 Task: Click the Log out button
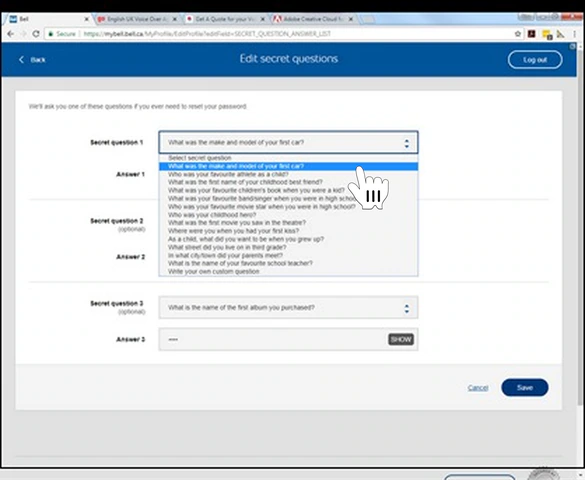pos(535,60)
